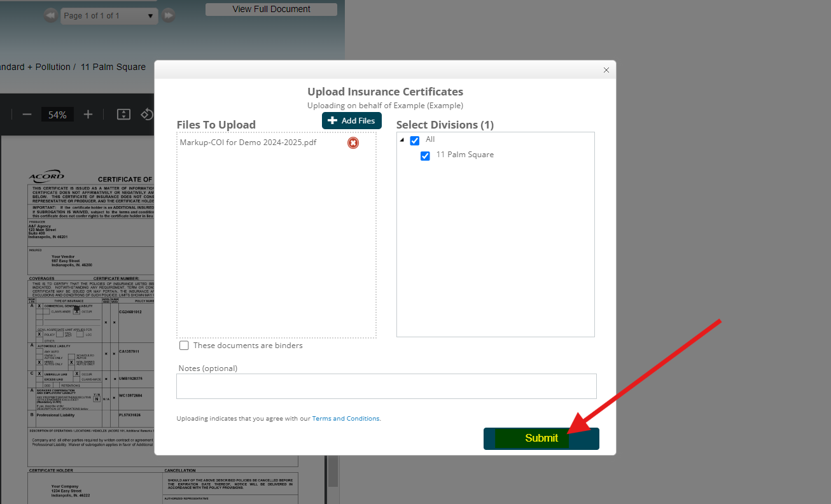Collapse the All divisions tree node

[x=402, y=140]
